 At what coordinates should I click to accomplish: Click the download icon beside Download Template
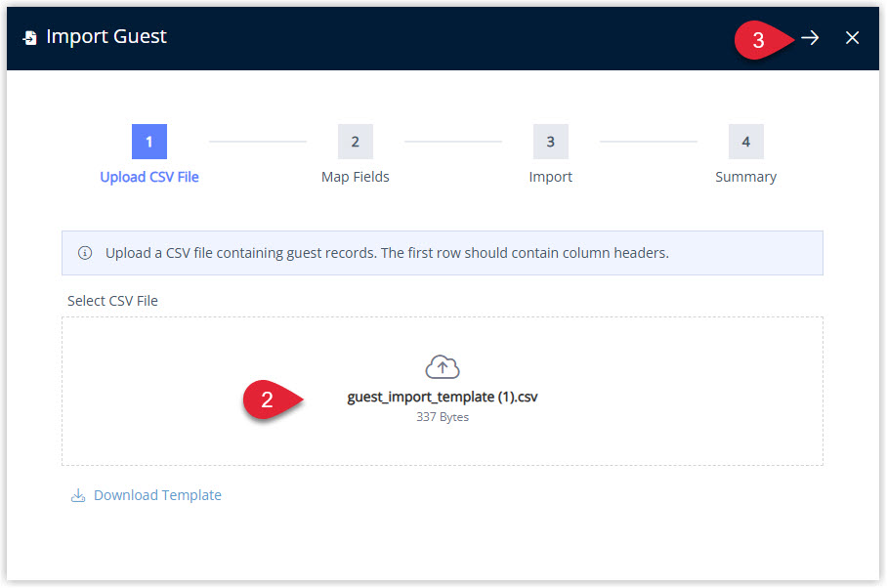[78, 495]
